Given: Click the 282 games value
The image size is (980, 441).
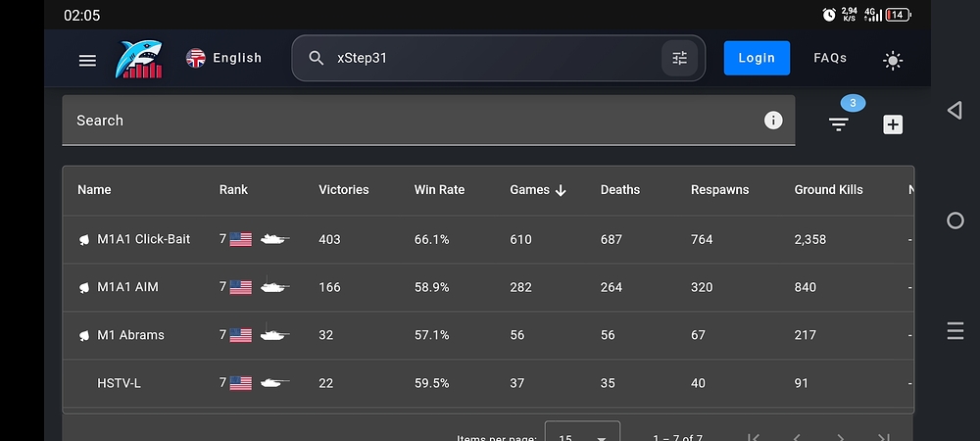Looking at the screenshot, I should [x=520, y=287].
